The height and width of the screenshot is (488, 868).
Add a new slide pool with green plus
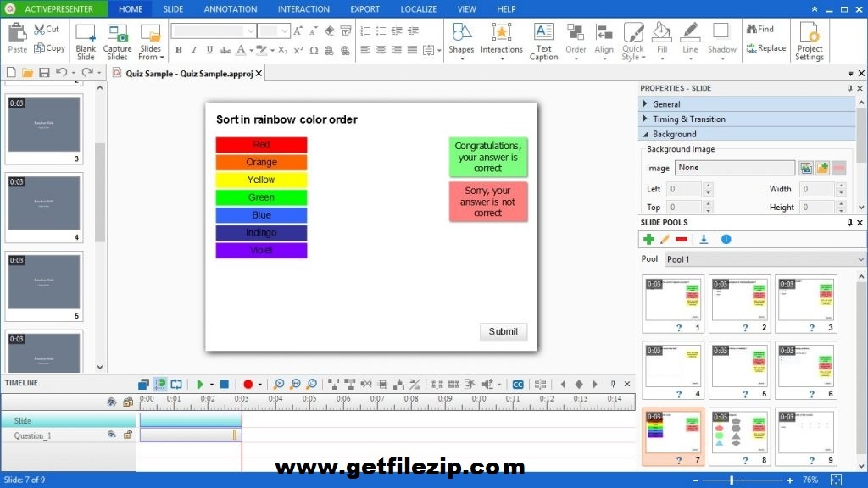click(649, 240)
